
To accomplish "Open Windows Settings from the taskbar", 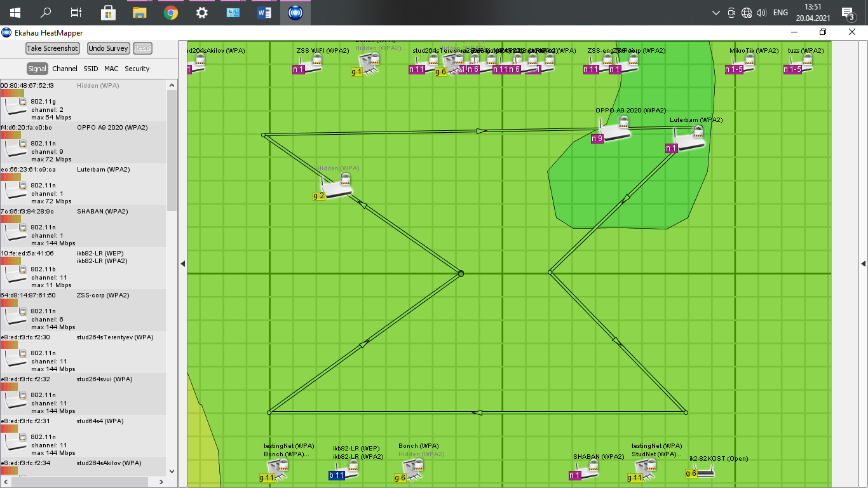I will 201,12.
